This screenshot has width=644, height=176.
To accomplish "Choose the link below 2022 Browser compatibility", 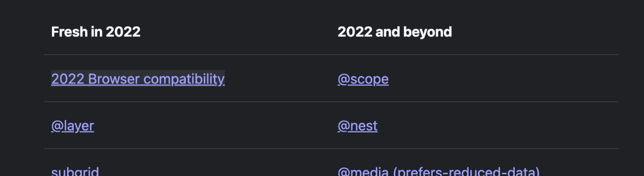I will tap(73, 126).
